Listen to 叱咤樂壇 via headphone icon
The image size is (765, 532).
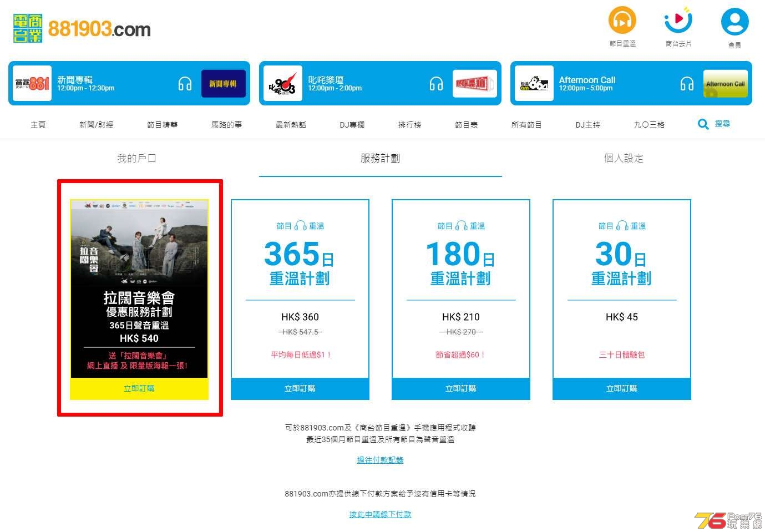(436, 84)
